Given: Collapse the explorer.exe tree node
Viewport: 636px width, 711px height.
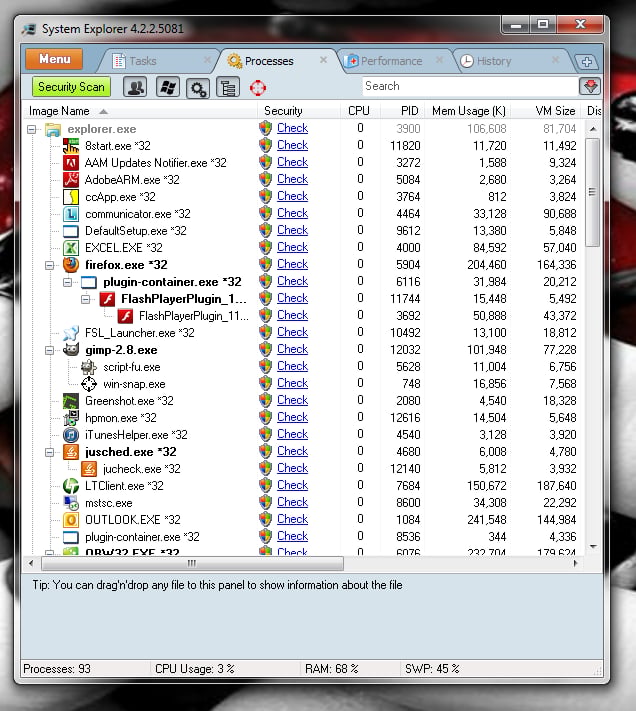Looking at the screenshot, I should pos(31,129).
